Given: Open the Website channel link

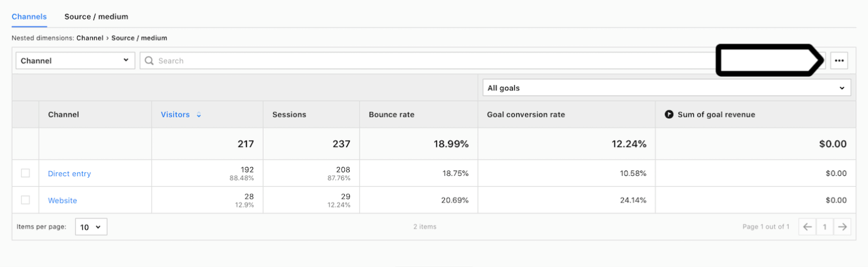Looking at the screenshot, I should coord(63,200).
